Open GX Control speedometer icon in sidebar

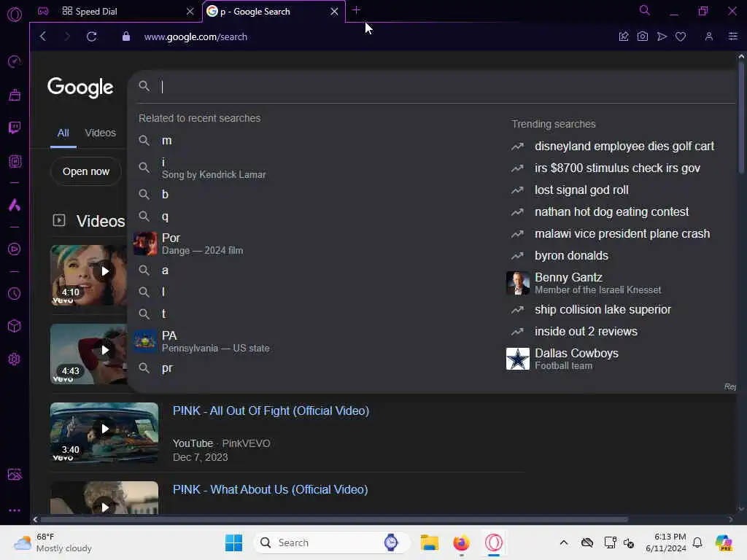(15, 61)
